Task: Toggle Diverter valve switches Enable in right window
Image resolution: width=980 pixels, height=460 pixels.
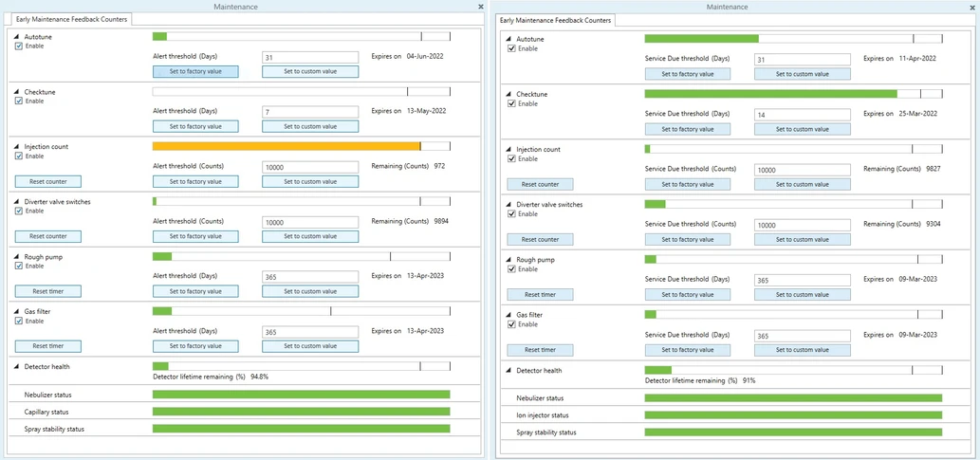Action: click(x=512, y=213)
